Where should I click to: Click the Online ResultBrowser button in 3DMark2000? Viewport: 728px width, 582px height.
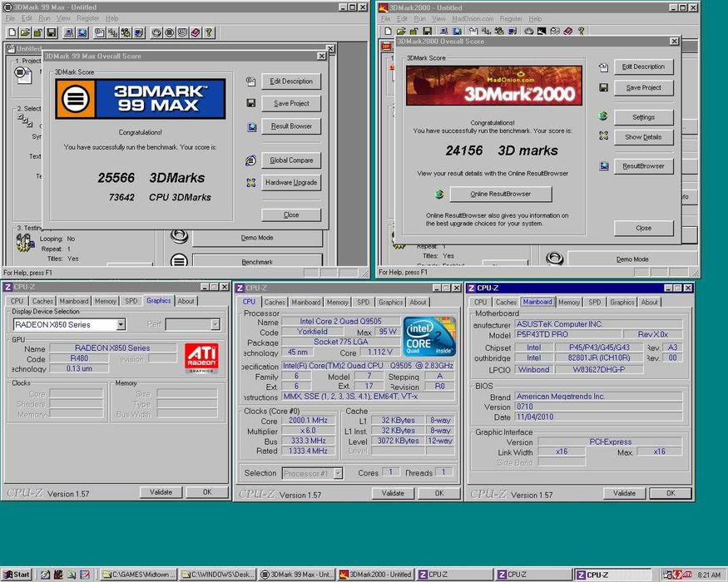tap(501, 194)
